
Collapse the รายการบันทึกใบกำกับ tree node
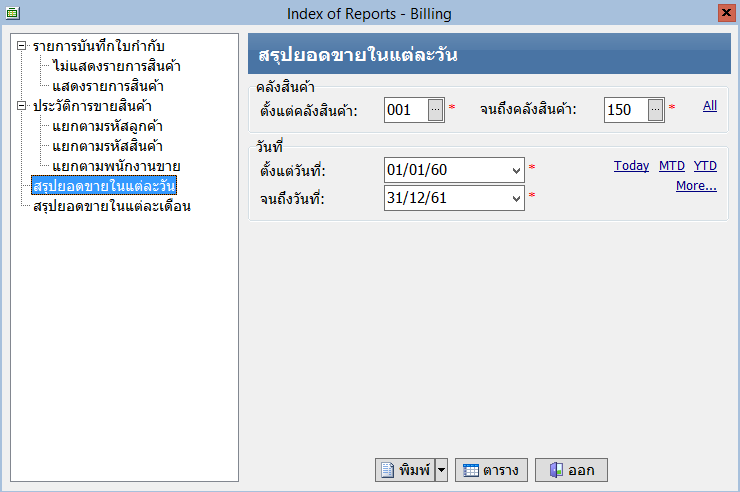pos(23,47)
